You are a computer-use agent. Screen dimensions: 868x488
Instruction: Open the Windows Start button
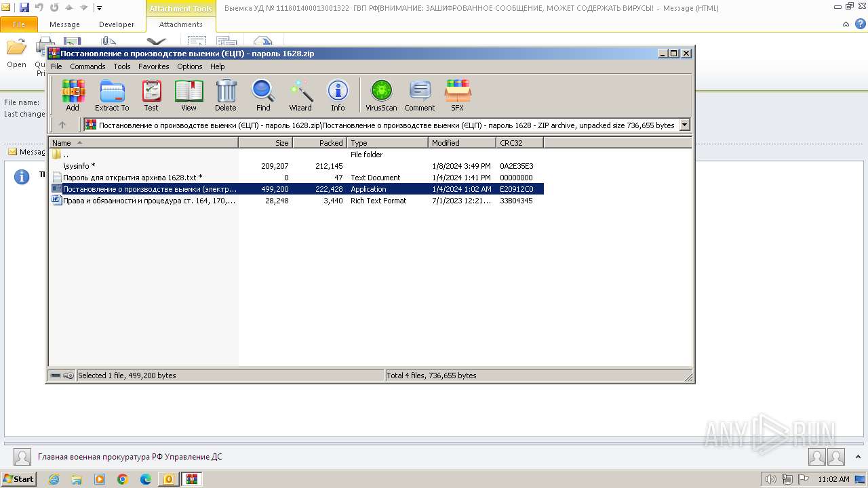19,479
